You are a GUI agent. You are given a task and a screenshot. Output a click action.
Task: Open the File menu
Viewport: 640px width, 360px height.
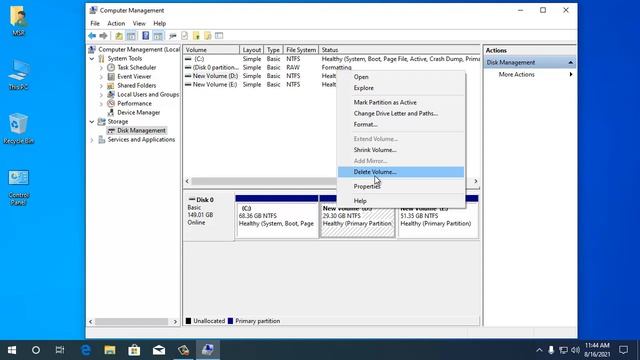pos(95,23)
